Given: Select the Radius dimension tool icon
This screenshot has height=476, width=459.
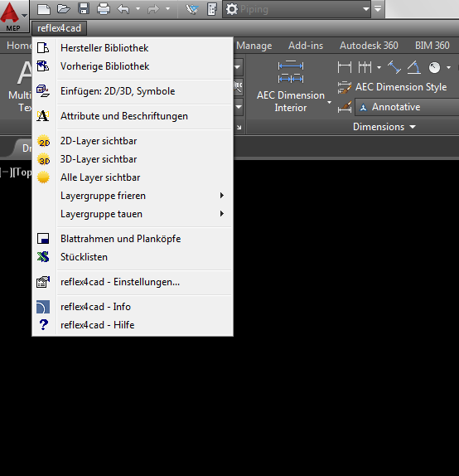Looking at the screenshot, I should pyautogui.click(x=434, y=67).
